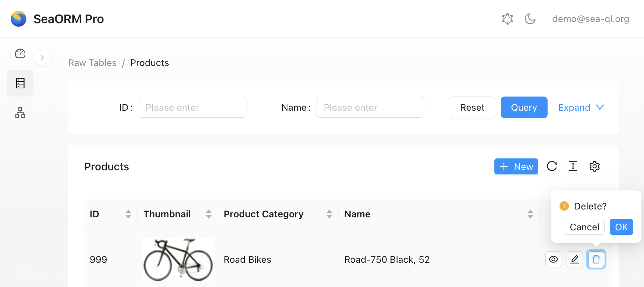The height and width of the screenshot is (287, 644).
Task: Reload the Products table data
Action: [x=552, y=166]
